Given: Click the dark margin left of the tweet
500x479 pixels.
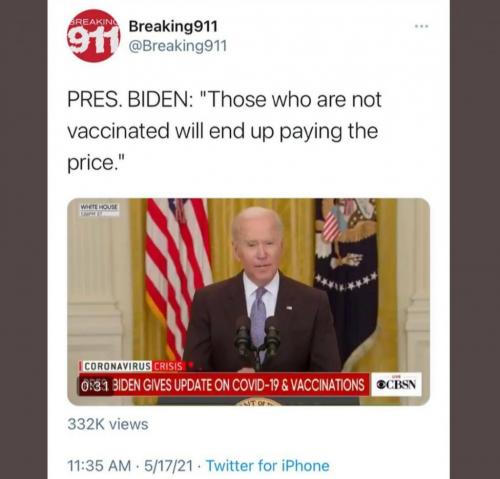Looking at the screenshot, I should [x=23, y=239].
